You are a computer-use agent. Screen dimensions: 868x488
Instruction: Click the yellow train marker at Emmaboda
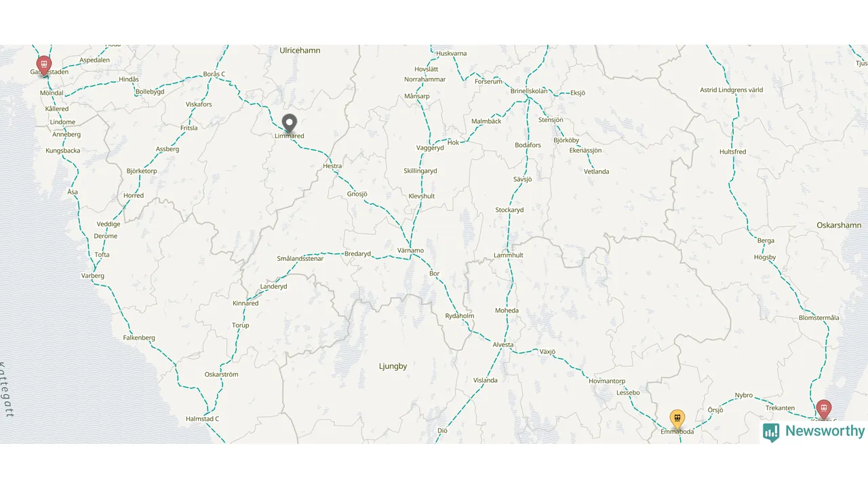click(x=677, y=420)
